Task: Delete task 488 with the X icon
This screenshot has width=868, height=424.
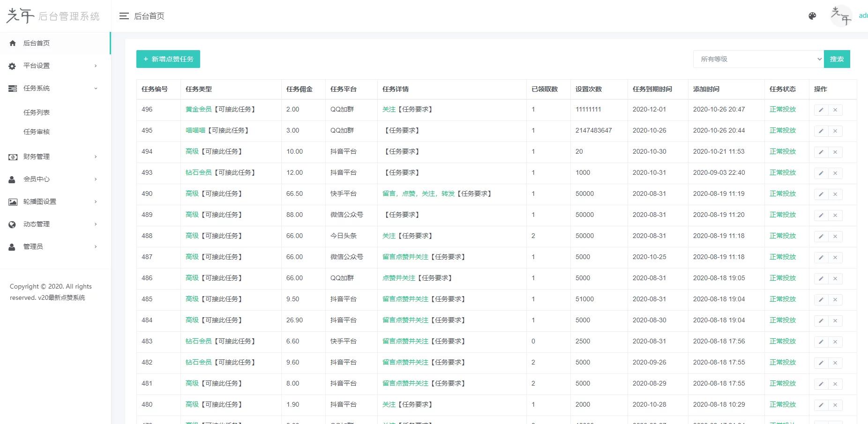Action: (x=835, y=237)
